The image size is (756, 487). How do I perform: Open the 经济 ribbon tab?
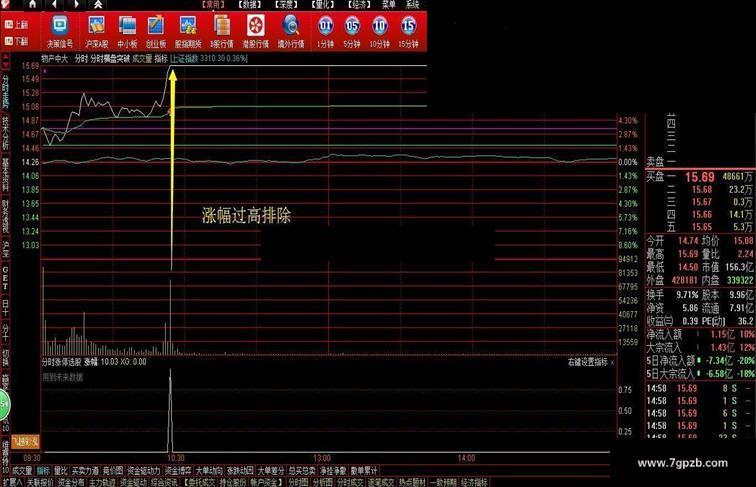tap(359, 5)
